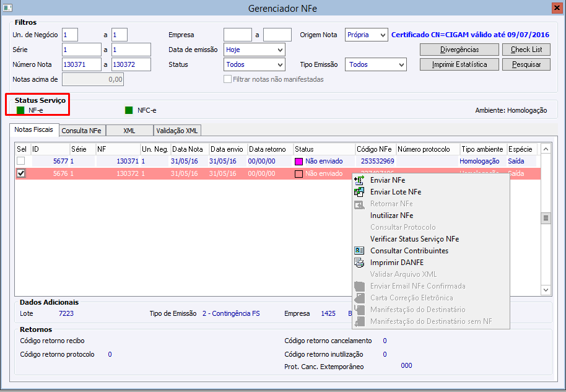Select Consultar Contribuintes menu entry
566x392 pixels.
pyautogui.click(x=409, y=251)
